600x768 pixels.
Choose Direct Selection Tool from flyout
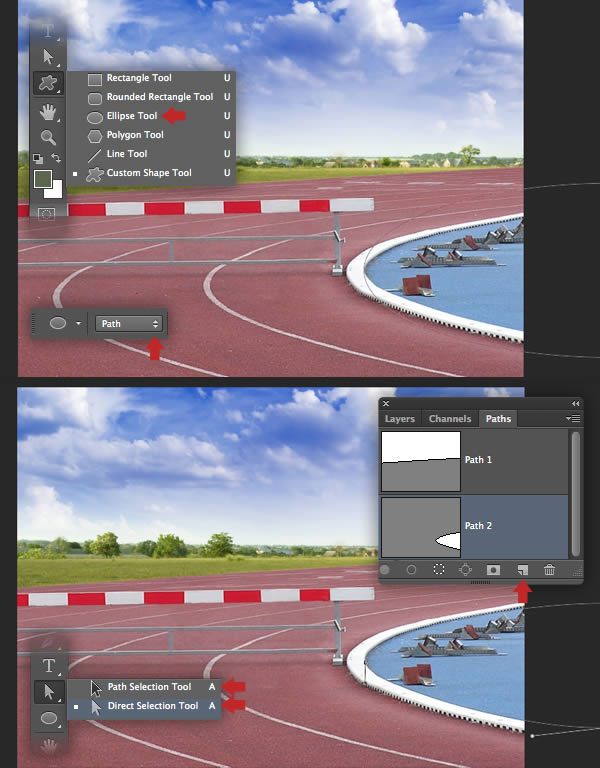pyautogui.click(x=144, y=706)
